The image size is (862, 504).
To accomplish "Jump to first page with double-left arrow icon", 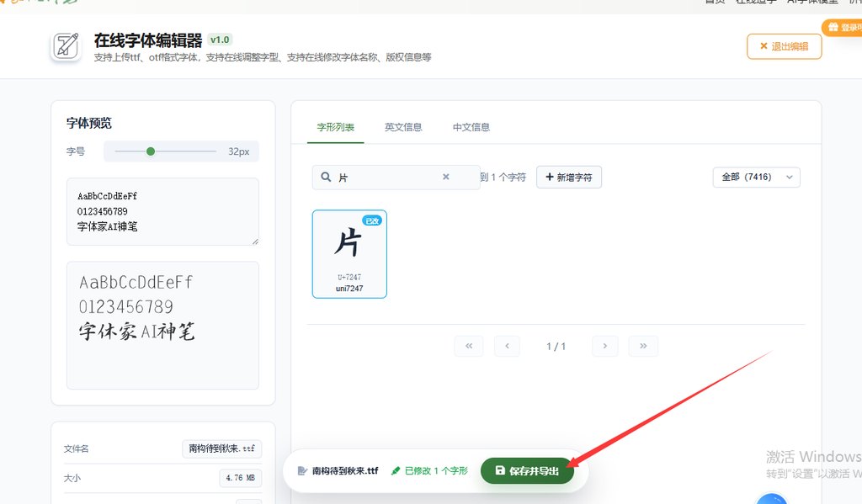I will pyautogui.click(x=469, y=346).
